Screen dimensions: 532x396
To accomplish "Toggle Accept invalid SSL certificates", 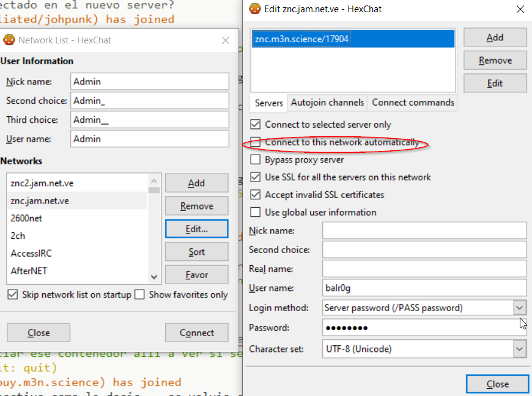I will tap(255, 194).
